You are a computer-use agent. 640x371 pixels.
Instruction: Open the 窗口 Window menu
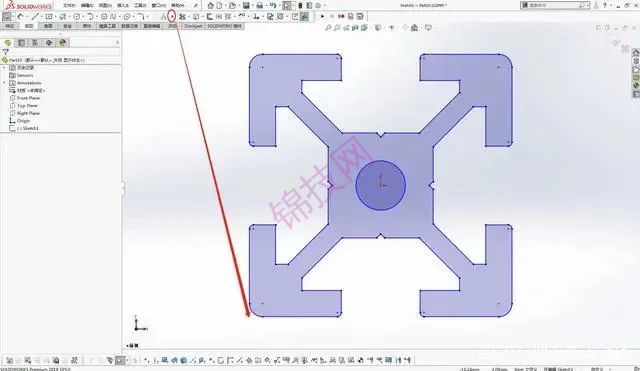point(159,5)
